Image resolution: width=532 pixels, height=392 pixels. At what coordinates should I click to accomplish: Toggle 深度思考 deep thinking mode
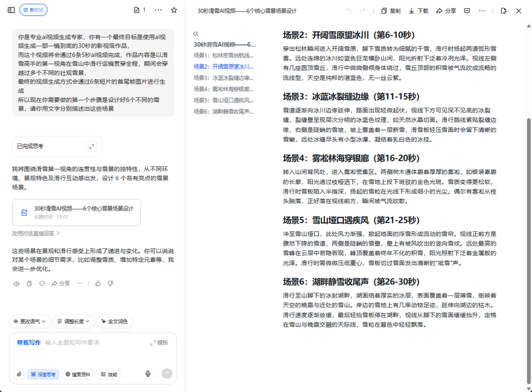(45, 374)
